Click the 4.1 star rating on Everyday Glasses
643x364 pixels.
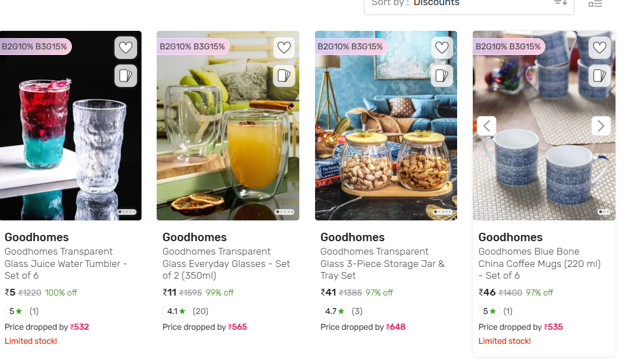tap(176, 311)
